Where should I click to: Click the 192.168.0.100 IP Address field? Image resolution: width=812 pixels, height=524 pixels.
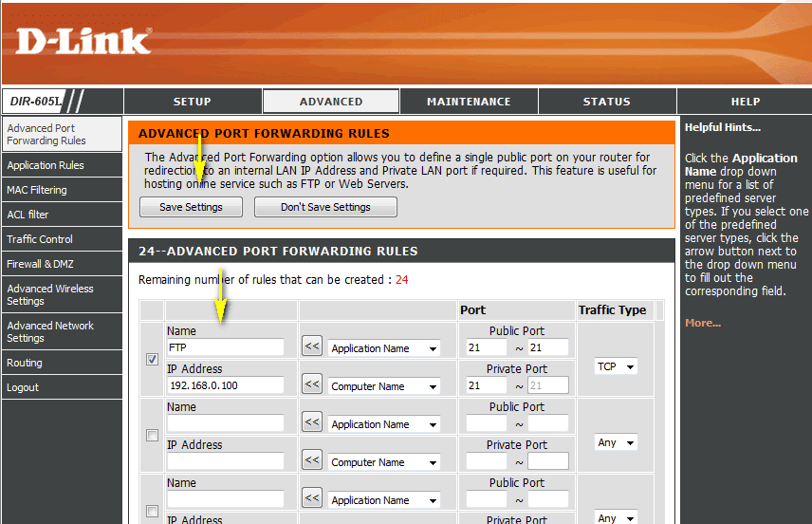click(225, 385)
